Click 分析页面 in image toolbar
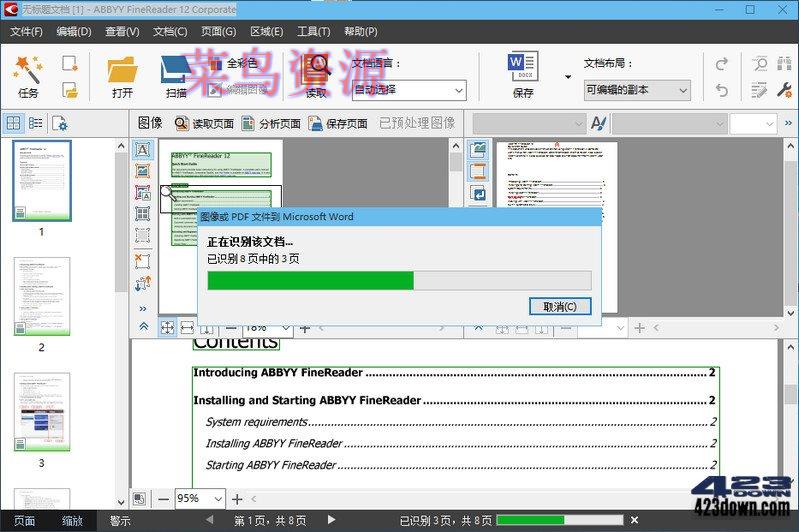This screenshot has width=799, height=532. tap(271, 123)
